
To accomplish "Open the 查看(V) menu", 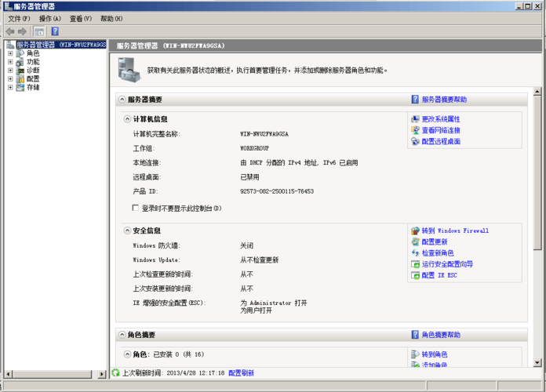I will click(x=81, y=19).
